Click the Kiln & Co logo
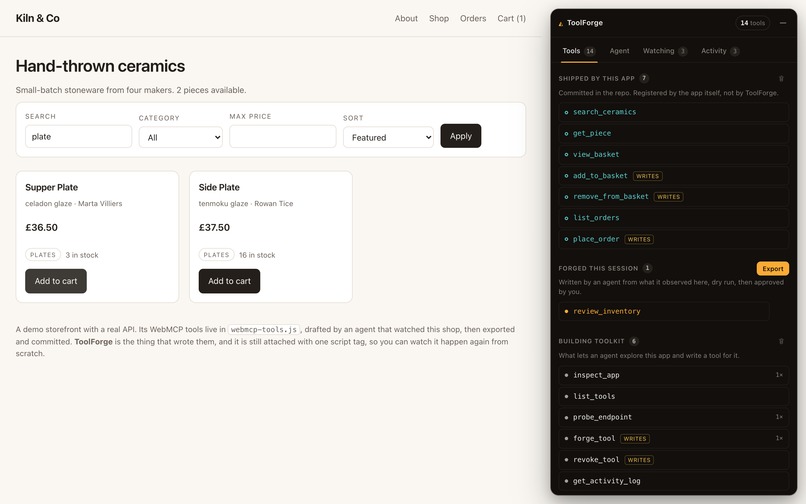The height and width of the screenshot is (504, 806). click(38, 19)
